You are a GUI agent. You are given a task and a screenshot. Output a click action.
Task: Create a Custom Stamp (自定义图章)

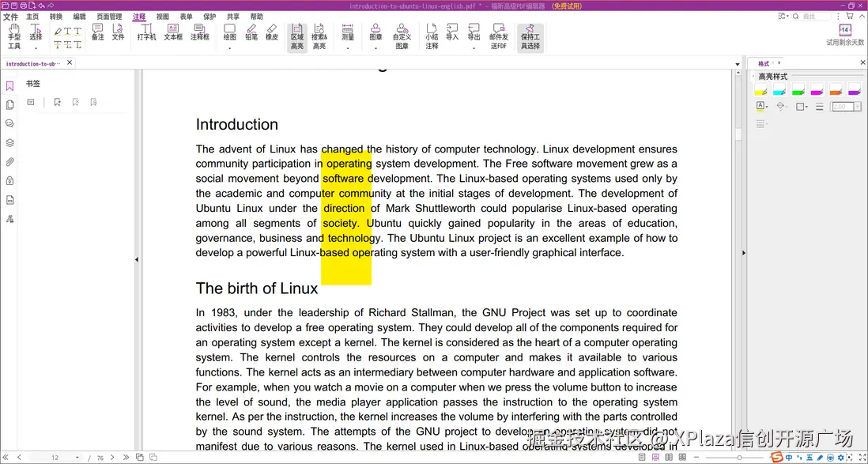402,37
